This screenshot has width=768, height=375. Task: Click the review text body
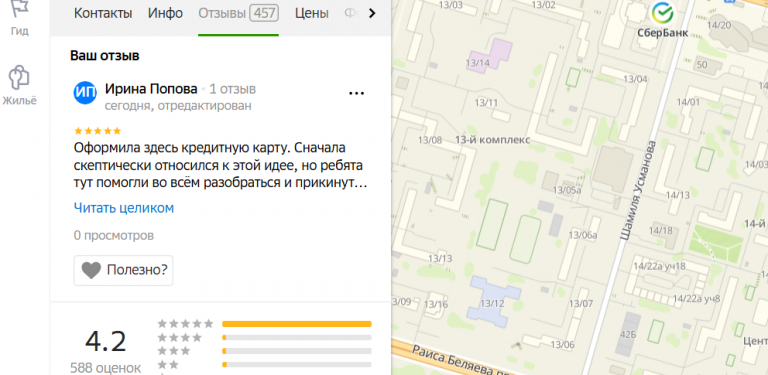pos(221,166)
